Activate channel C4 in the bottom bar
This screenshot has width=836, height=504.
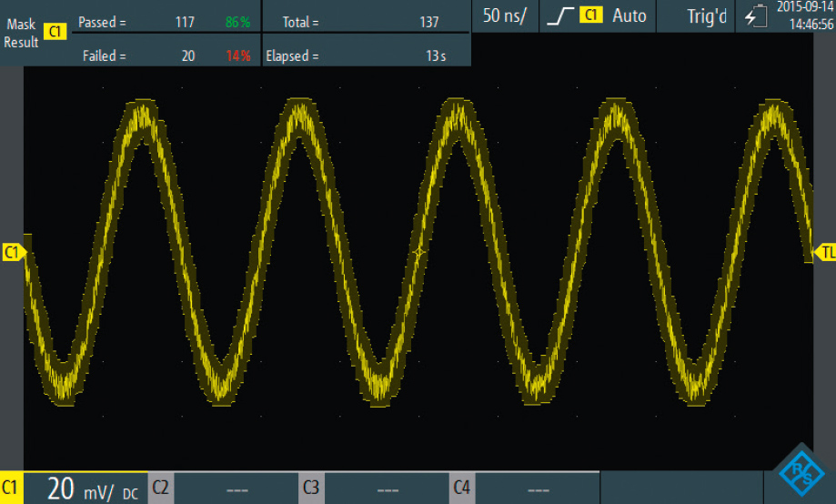point(462,489)
